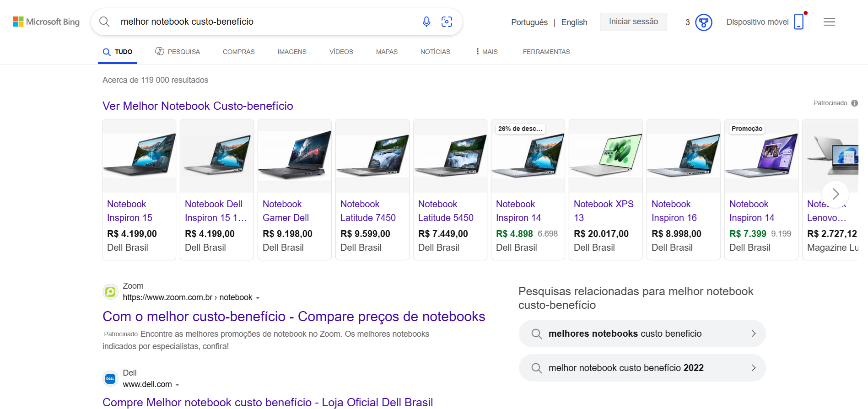Image resolution: width=868 pixels, height=409 pixels.
Task: Click chevron on 'melhores notebooks custo beneficio'
Action: [x=753, y=334]
